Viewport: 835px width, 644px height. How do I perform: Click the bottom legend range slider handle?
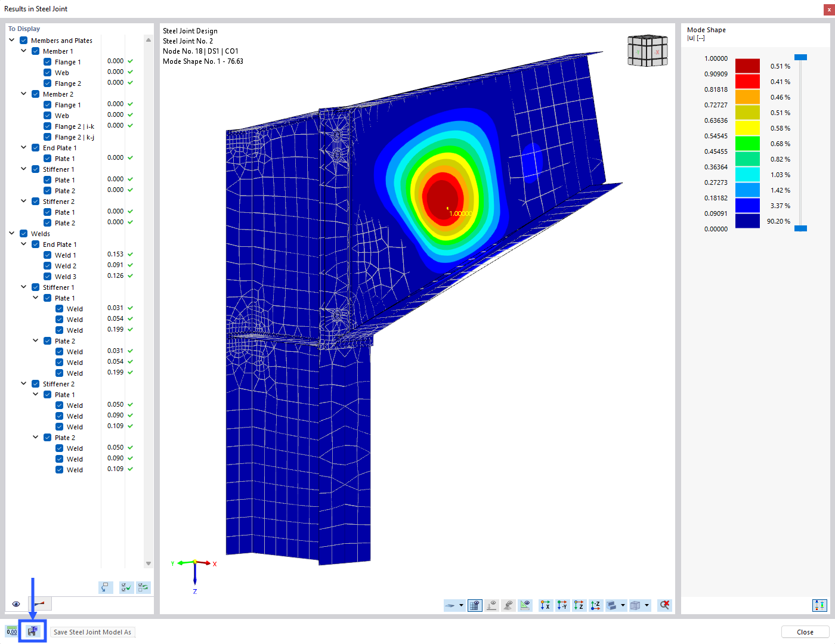(x=801, y=228)
